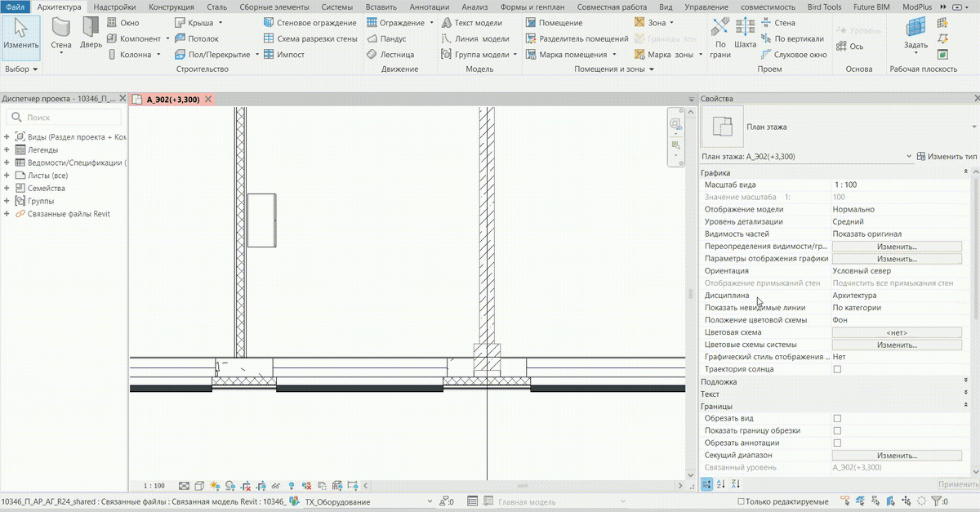Switch to the Системы ribbon tab
980x512 pixels.
point(337,7)
